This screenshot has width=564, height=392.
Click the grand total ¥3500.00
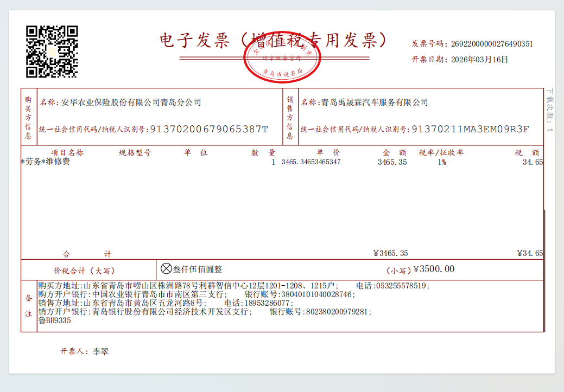pyautogui.click(x=434, y=269)
